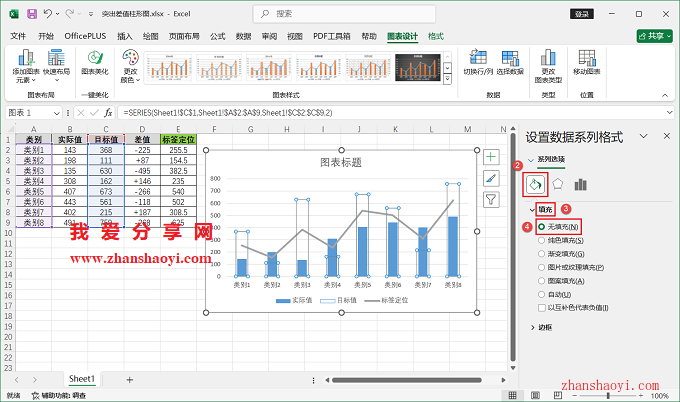Select cell with header 标签定位
Screen dimensions: 680x402
[178, 139]
